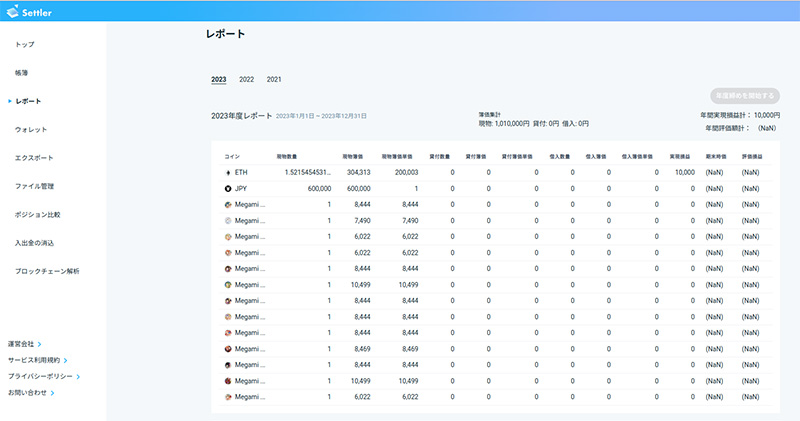The width and height of the screenshot is (800, 421).
Task: Follow the プライバシーポリシー link
Action: pos(44,377)
